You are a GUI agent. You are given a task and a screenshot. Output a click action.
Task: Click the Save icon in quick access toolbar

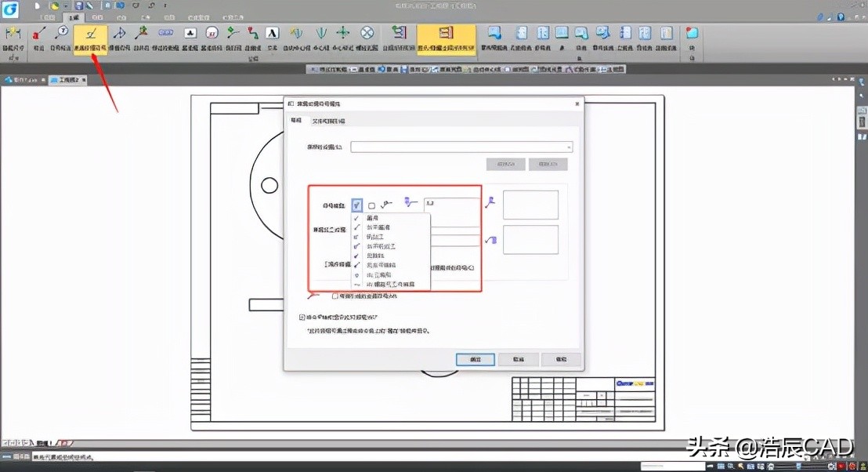tap(78, 5)
